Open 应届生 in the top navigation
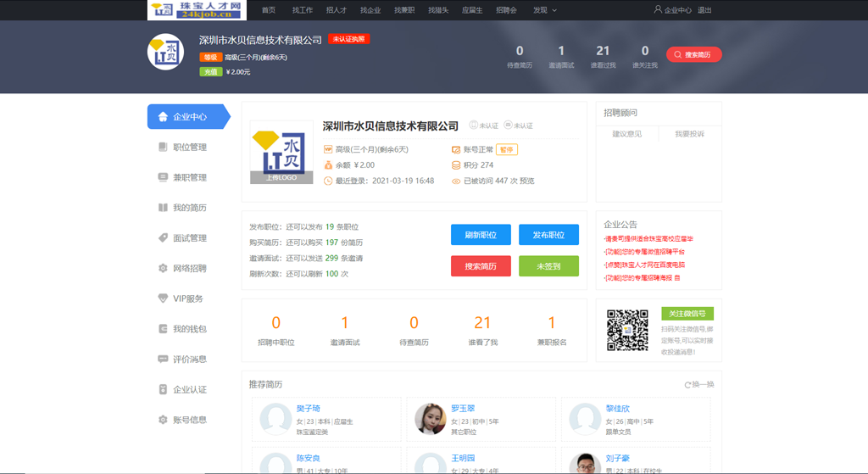The height and width of the screenshot is (474, 868). click(x=472, y=10)
